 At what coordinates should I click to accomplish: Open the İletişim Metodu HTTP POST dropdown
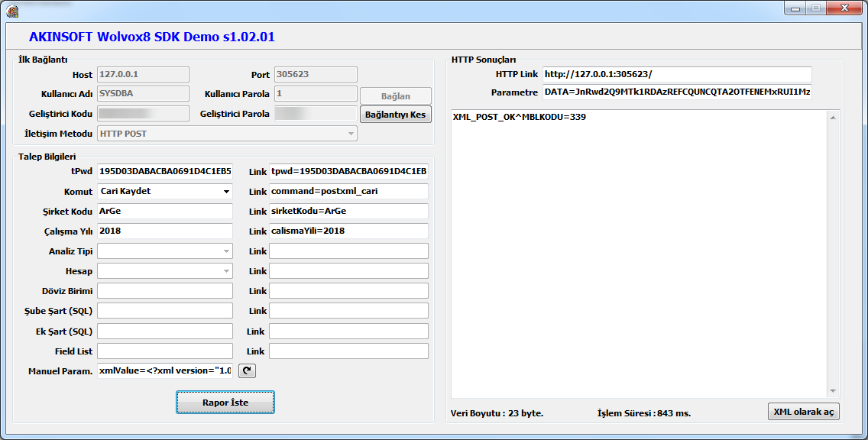(227, 134)
